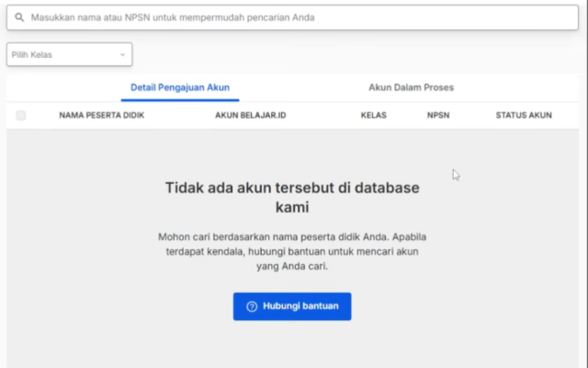Switch to Akun Dalam Proses tab

click(411, 87)
